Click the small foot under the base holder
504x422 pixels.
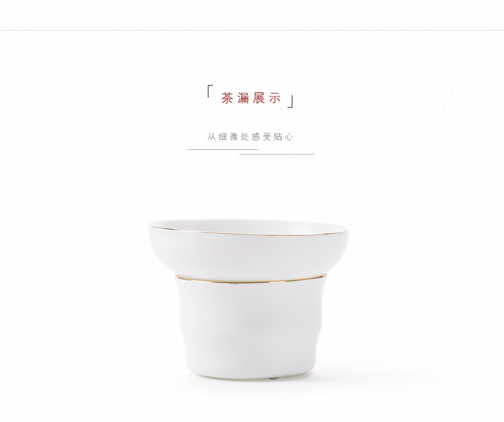(273, 378)
